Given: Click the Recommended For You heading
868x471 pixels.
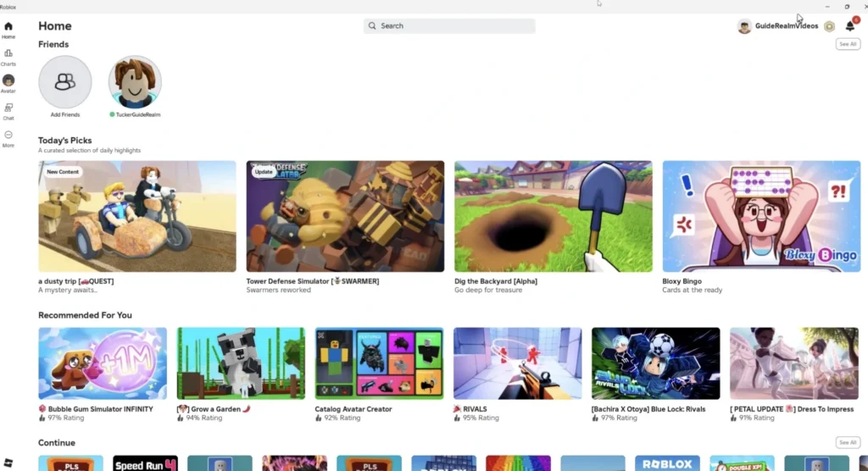Looking at the screenshot, I should tap(85, 315).
